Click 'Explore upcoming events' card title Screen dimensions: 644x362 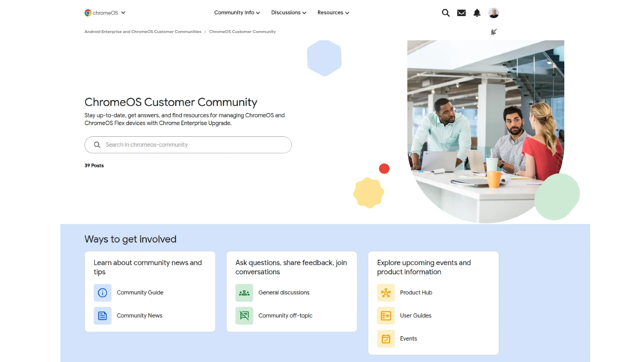point(424,267)
